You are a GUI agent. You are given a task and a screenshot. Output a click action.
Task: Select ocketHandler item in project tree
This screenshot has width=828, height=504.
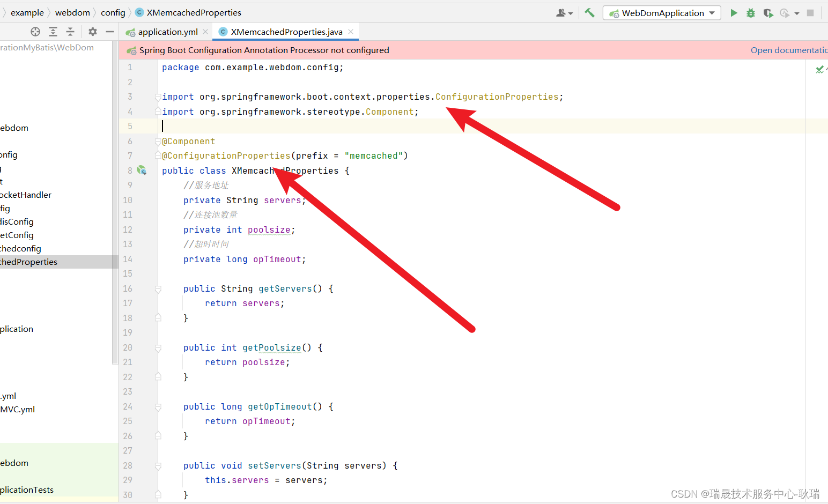pyautogui.click(x=26, y=195)
